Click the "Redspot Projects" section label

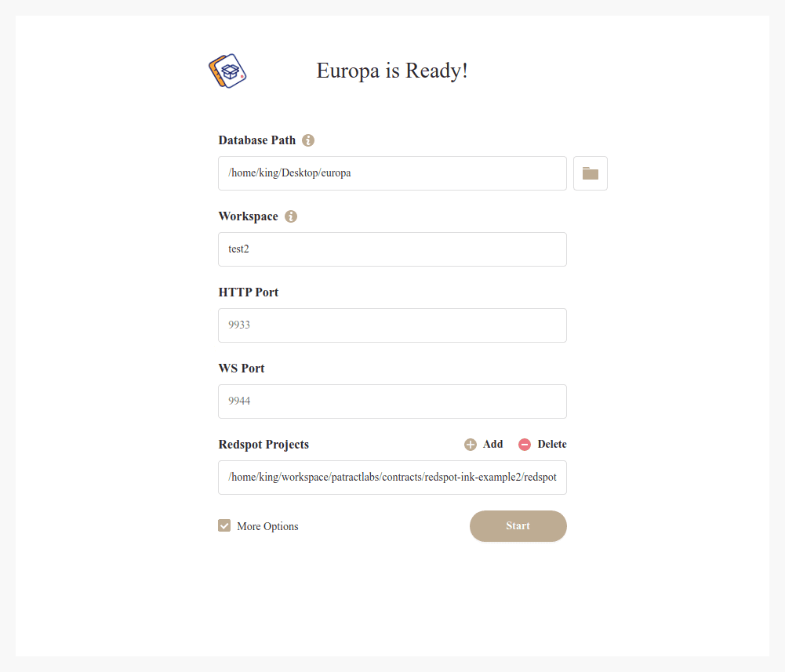click(263, 445)
